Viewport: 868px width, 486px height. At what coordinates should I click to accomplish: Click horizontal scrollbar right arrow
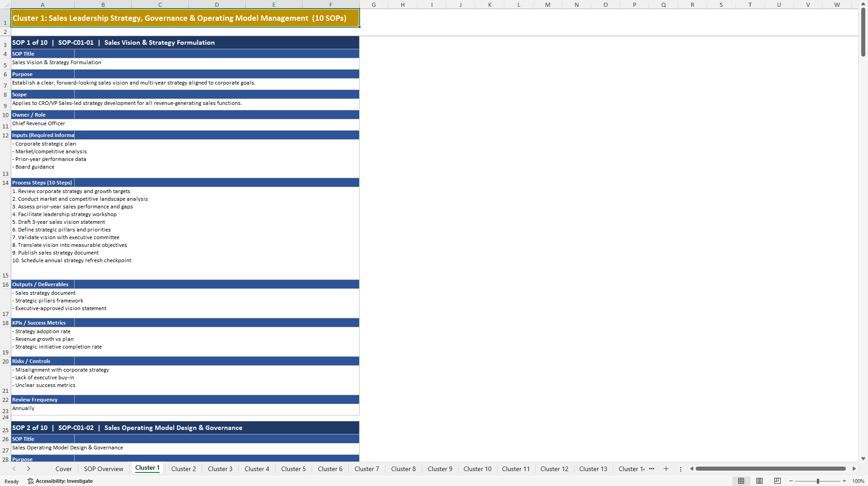point(854,469)
